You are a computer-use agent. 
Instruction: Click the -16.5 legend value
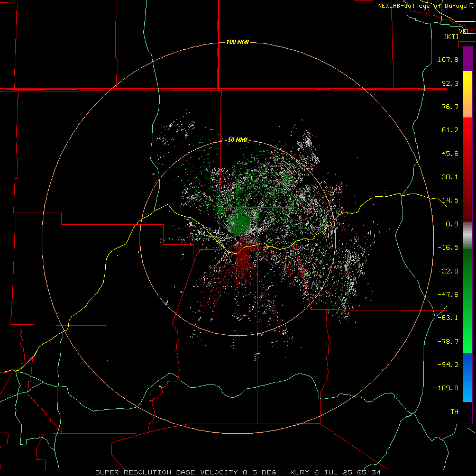[448, 248]
